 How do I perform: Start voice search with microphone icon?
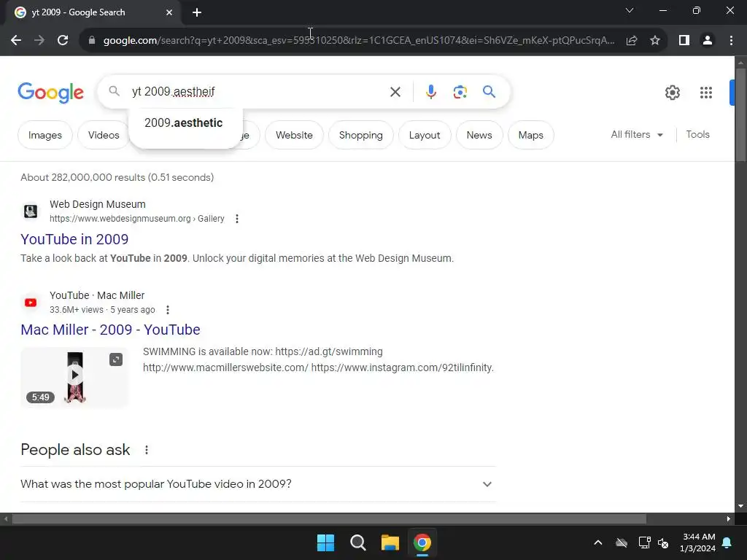tap(430, 92)
